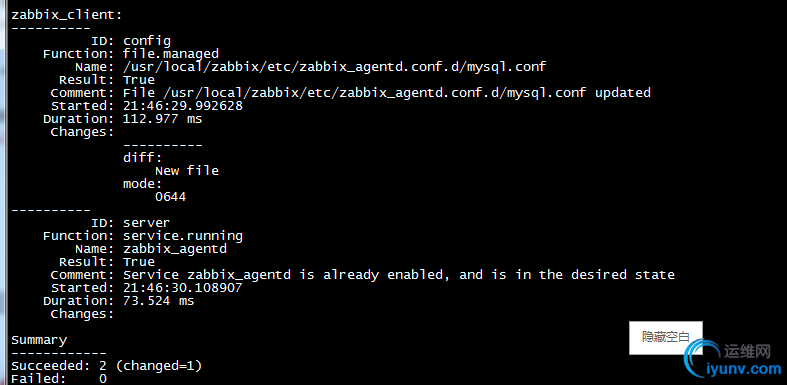Click the 21:46:29.992628 start timestamp
Screen dimensions: 787x385
tap(183, 106)
